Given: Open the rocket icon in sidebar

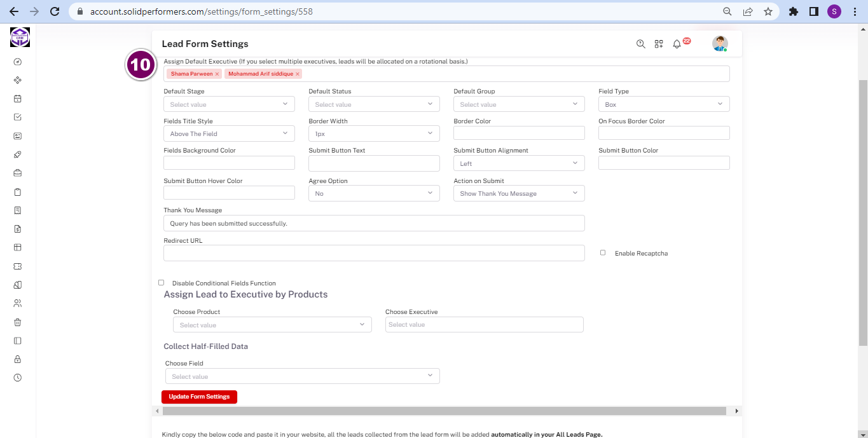Looking at the screenshot, I should tap(18, 154).
